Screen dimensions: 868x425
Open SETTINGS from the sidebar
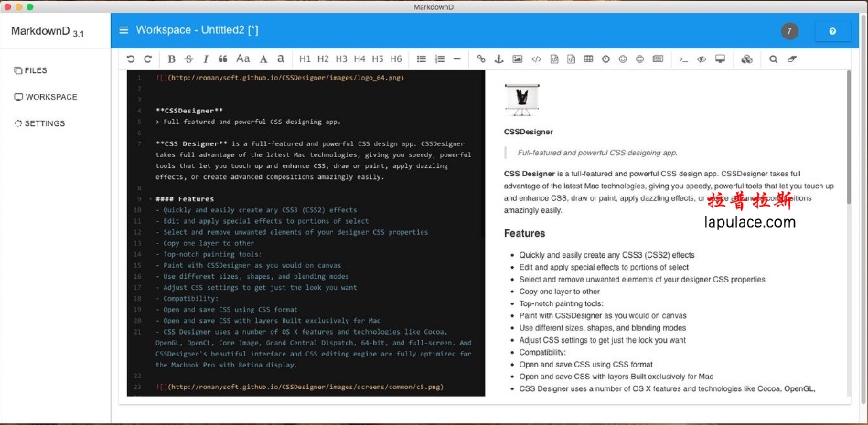coord(39,123)
